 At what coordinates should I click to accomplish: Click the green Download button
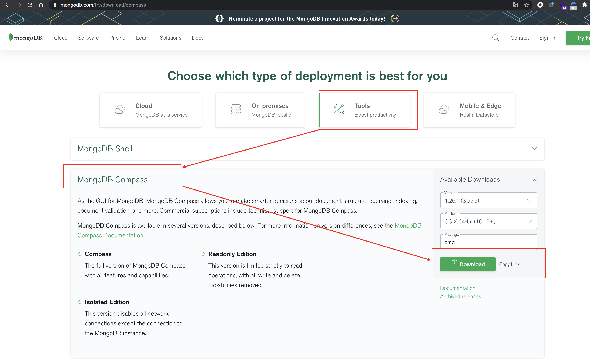point(468,264)
